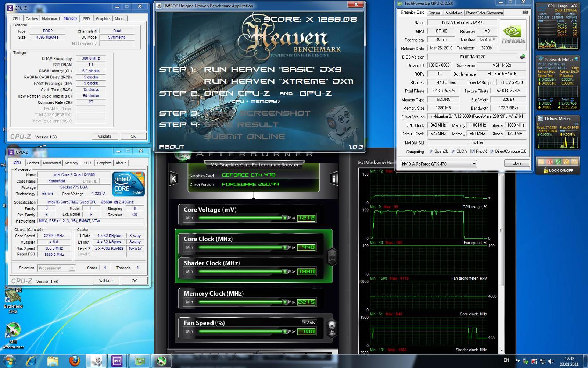Image resolution: width=588 pixels, height=368 pixels.
Task: Click the Fan Speed slider handle
Action: (x=285, y=331)
